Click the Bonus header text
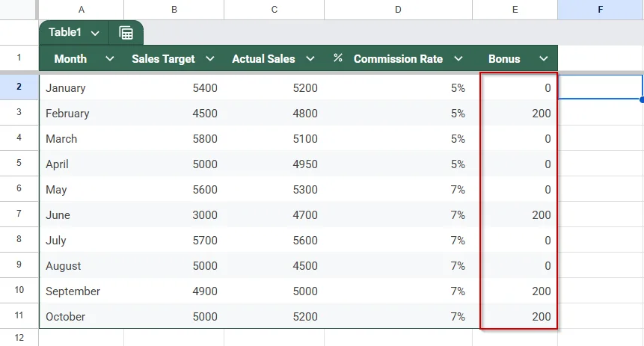644x346 pixels. tap(504, 59)
